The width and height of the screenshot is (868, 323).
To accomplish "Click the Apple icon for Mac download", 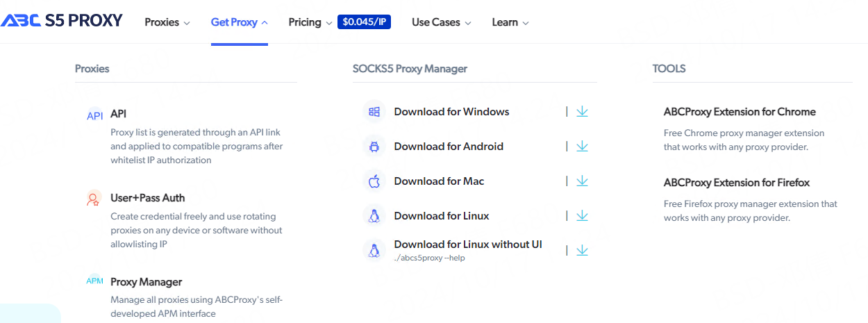I will 374,181.
